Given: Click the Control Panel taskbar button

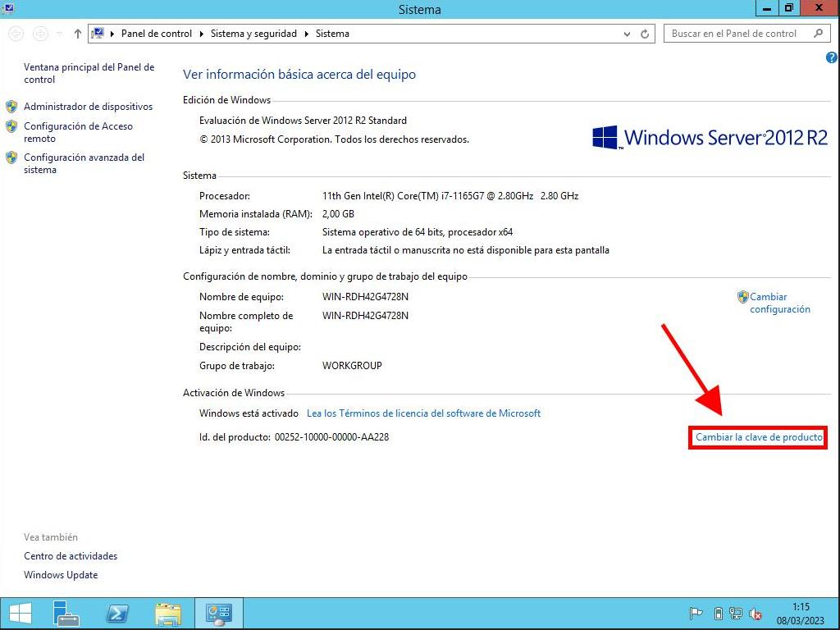Looking at the screenshot, I should click(218, 614).
